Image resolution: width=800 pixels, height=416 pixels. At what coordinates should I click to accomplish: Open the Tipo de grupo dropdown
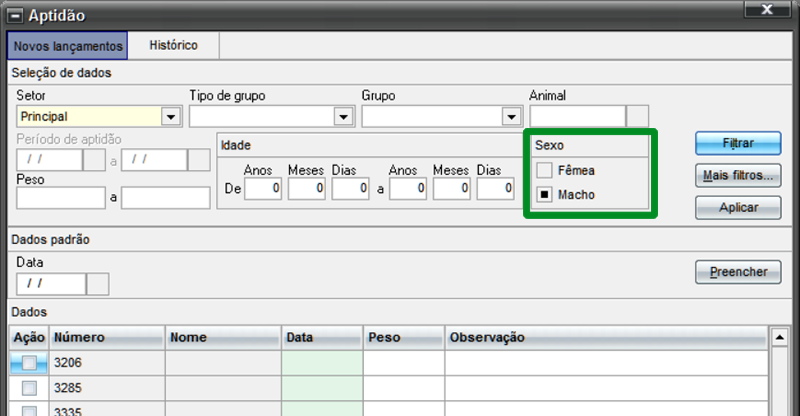343,117
